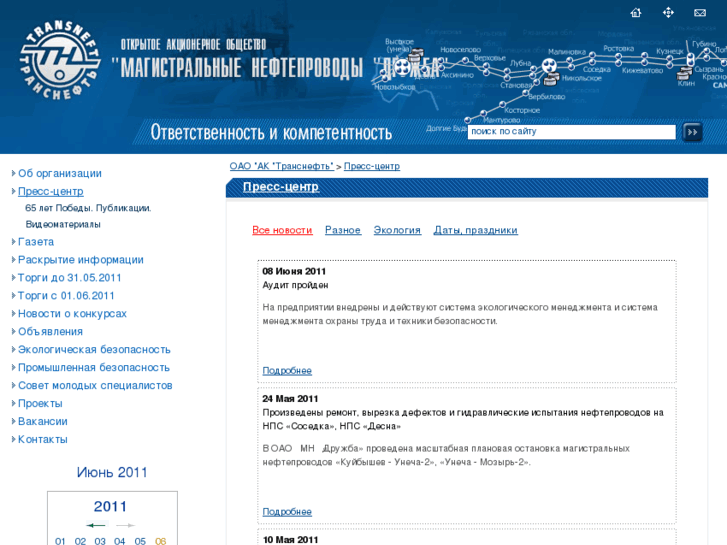Image resolution: width=727 pixels, height=545 pixels.
Task: Click the 'Пресс-центр' blue heading link
Action: 281,186
